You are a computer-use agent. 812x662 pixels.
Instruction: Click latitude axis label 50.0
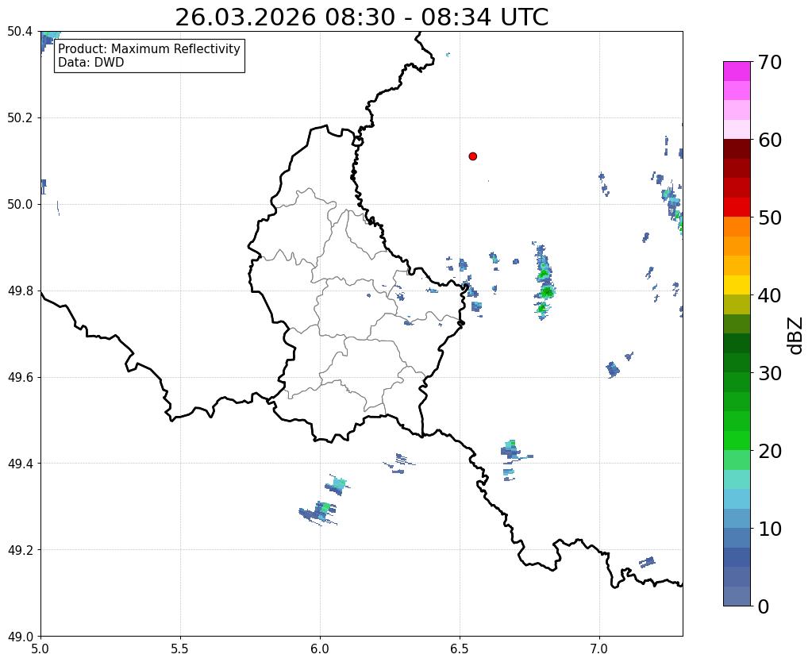click(20, 205)
